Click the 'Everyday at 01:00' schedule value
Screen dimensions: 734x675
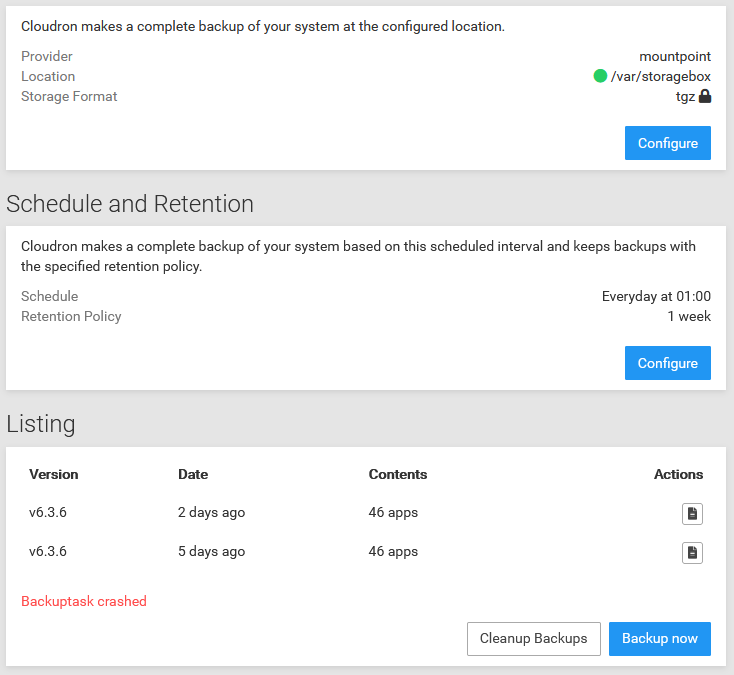[656, 296]
